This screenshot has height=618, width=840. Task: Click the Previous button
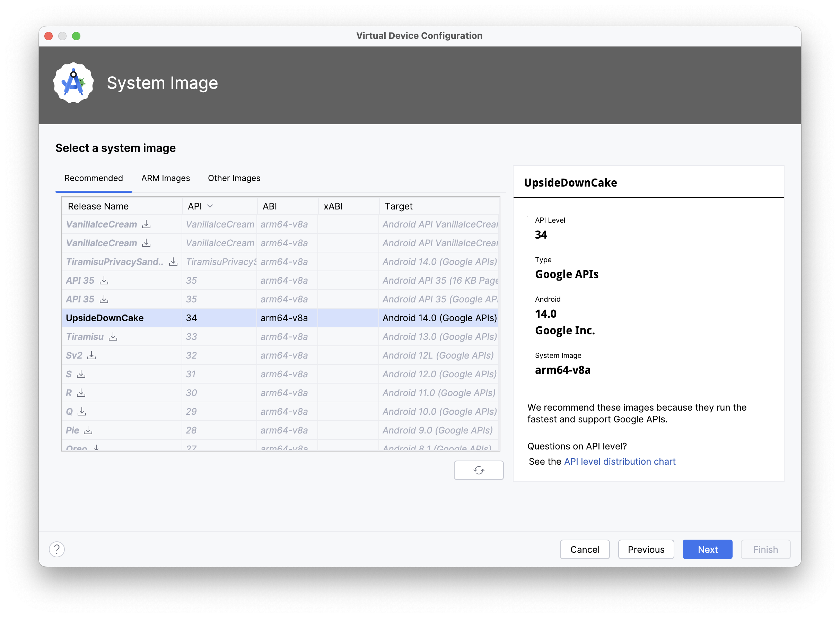point(646,549)
